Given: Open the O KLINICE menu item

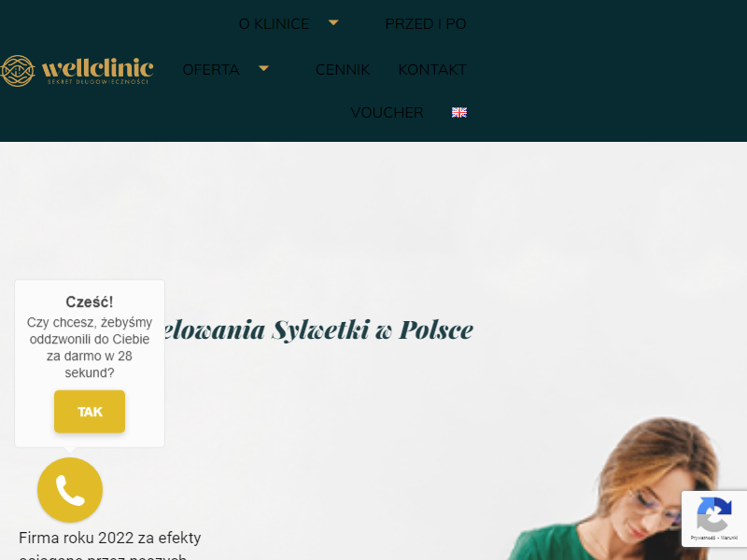Looking at the screenshot, I should 274,24.
